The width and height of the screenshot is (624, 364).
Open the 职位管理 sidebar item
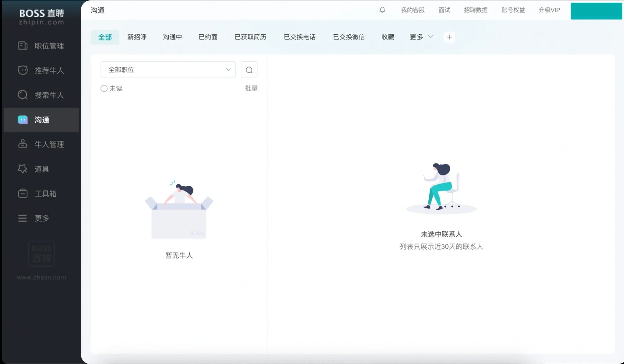click(41, 46)
